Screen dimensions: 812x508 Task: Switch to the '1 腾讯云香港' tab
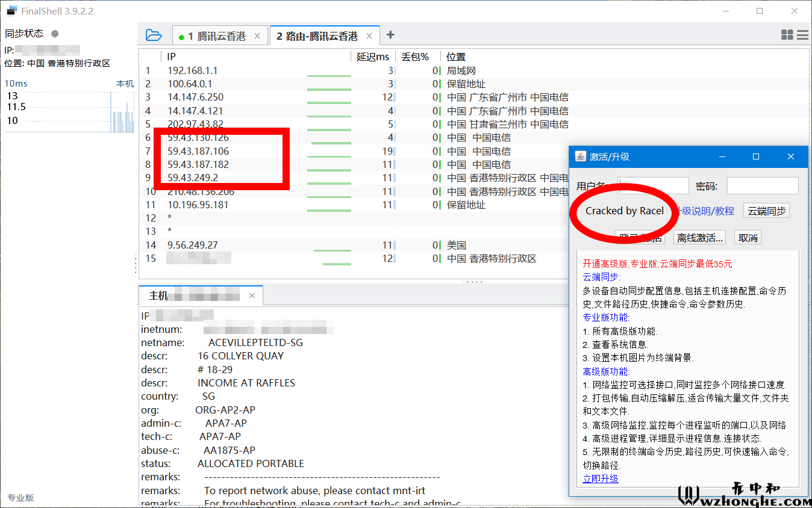[219, 36]
